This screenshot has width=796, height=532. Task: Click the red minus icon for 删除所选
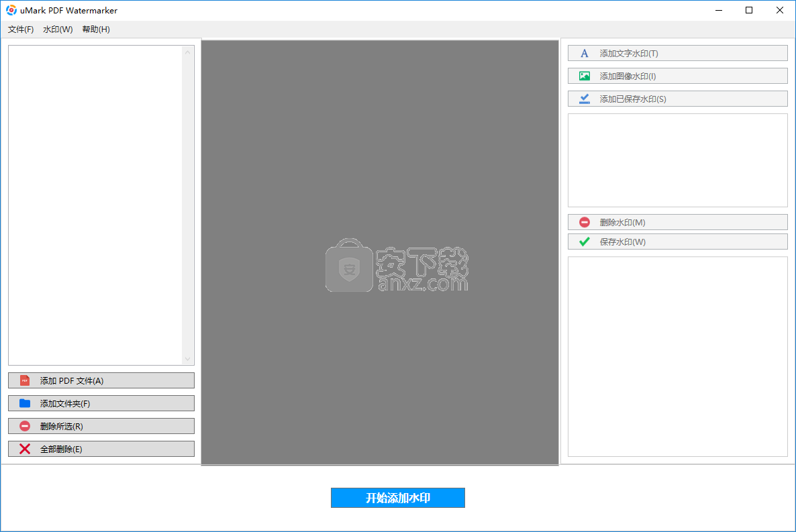(24, 427)
